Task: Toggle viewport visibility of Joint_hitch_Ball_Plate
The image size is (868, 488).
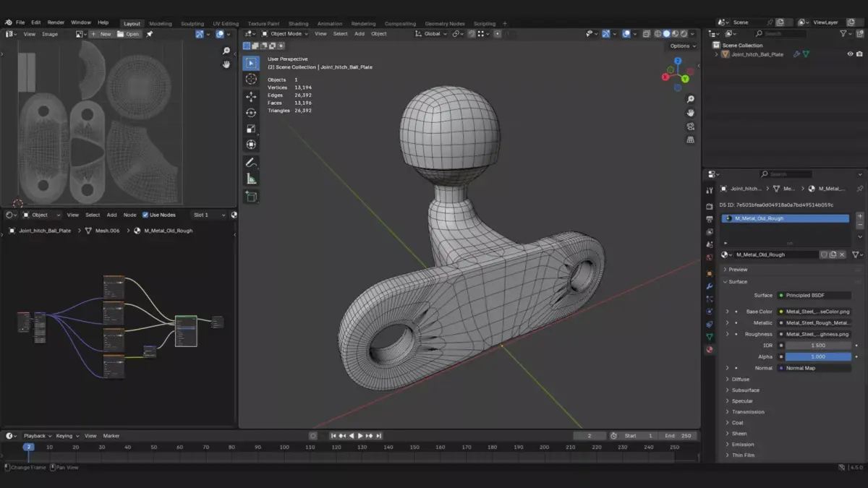Action: pyautogui.click(x=850, y=54)
